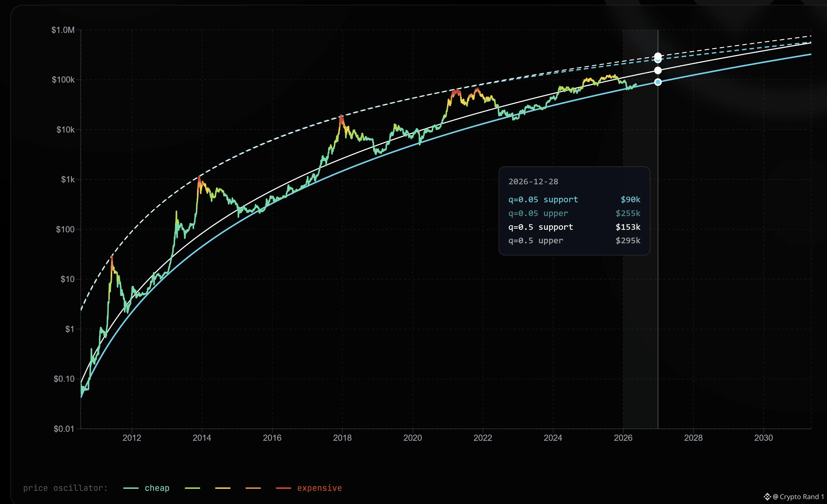Click the "cheap" legend label
This screenshot has height=504, width=827.
(x=157, y=488)
